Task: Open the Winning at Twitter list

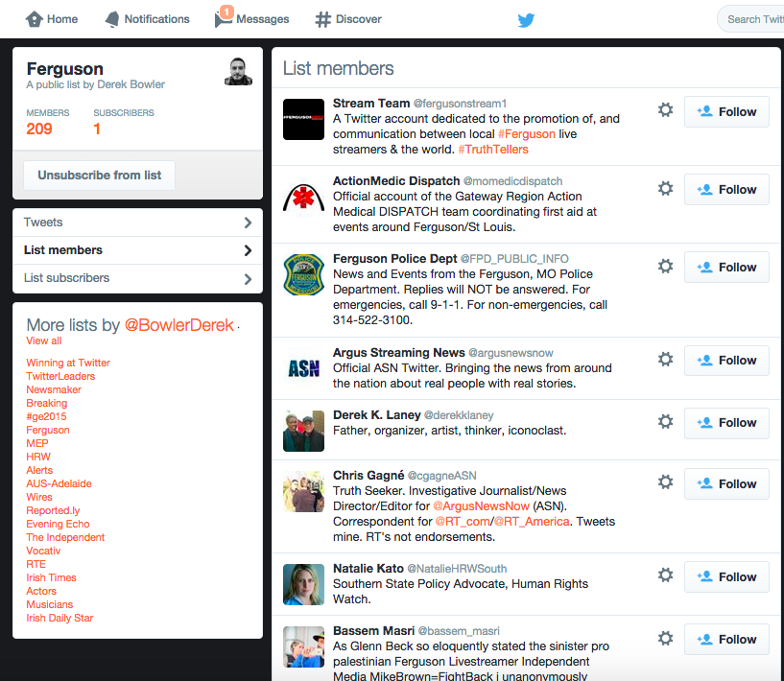Action: point(68,363)
